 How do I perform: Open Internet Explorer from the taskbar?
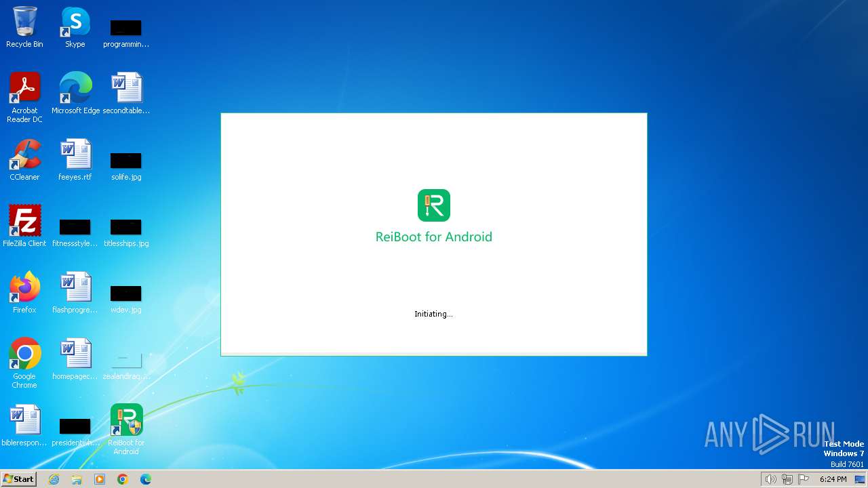[x=54, y=479]
